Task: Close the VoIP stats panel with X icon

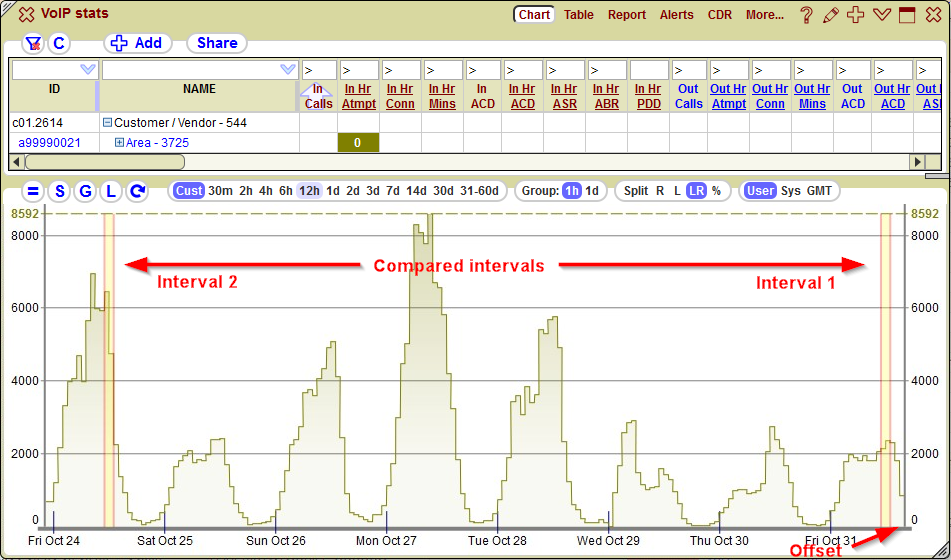Action: point(26,15)
